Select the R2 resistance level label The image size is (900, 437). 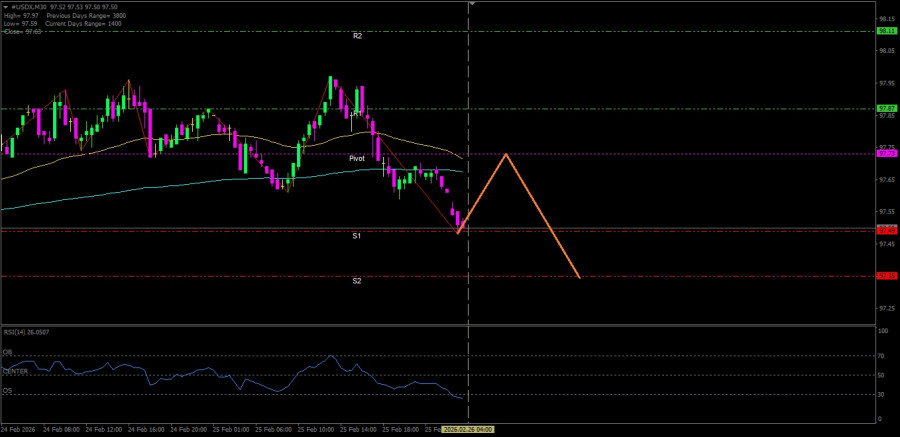[357, 36]
